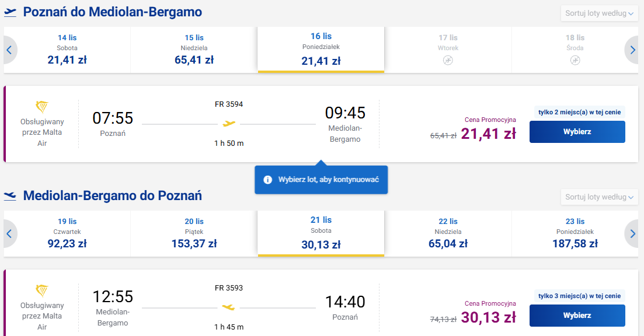Click the Ryanair harp logo on flight FR 3594
The width and height of the screenshot is (644, 336).
click(x=42, y=107)
